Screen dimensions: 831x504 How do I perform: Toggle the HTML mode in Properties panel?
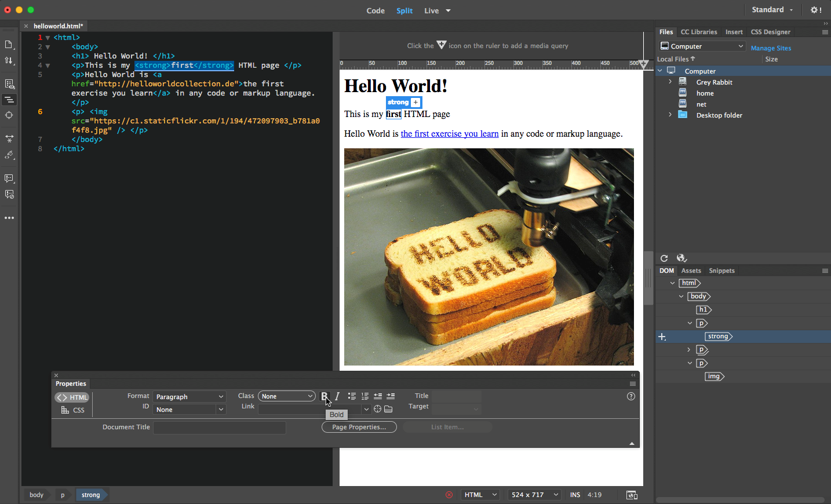[x=72, y=397]
